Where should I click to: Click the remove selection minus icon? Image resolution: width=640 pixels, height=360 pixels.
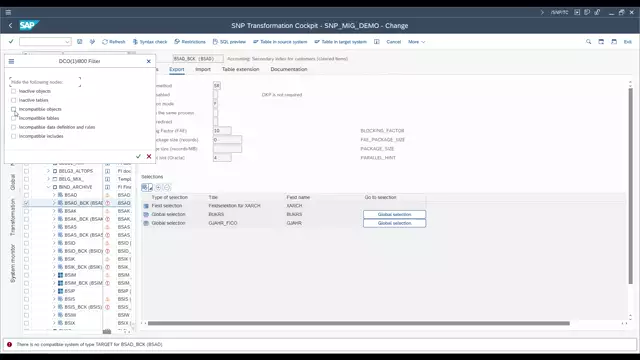point(167,187)
